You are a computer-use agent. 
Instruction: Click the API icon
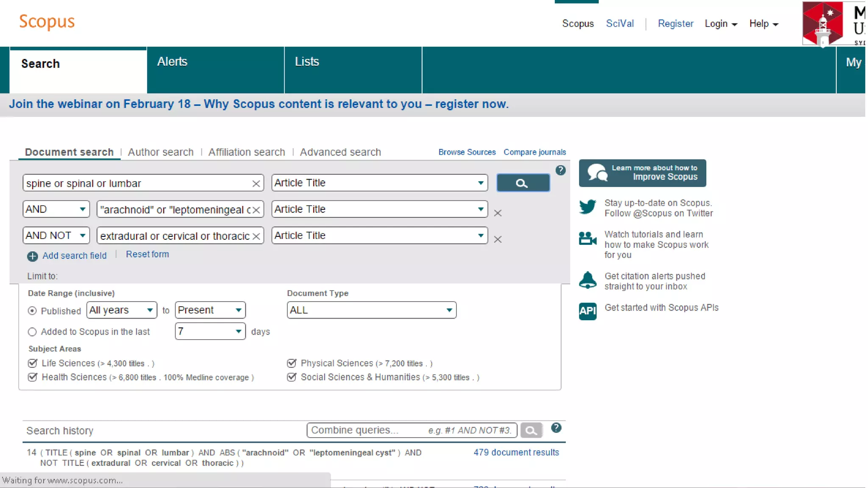(x=587, y=311)
